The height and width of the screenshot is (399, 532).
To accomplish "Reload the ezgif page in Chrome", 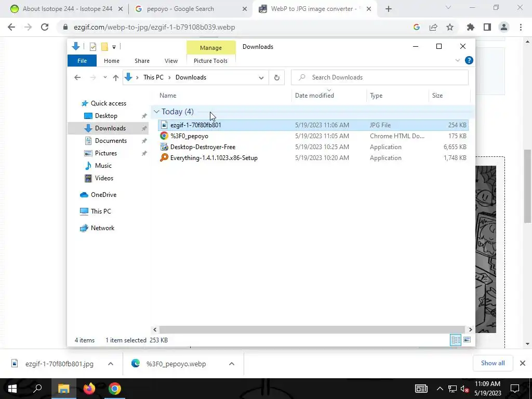I will pyautogui.click(x=45, y=27).
